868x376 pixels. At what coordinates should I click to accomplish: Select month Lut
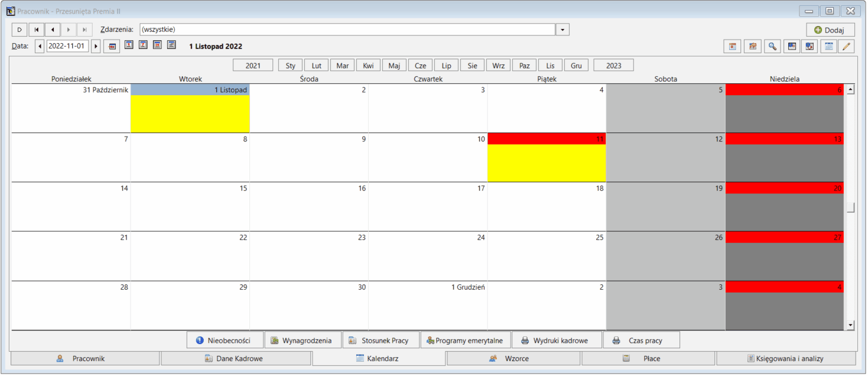point(317,66)
